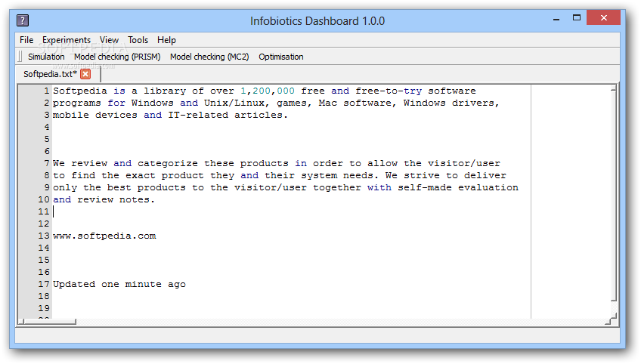Click line number 7 in the gutter

pyautogui.click(x=47, y=163)
